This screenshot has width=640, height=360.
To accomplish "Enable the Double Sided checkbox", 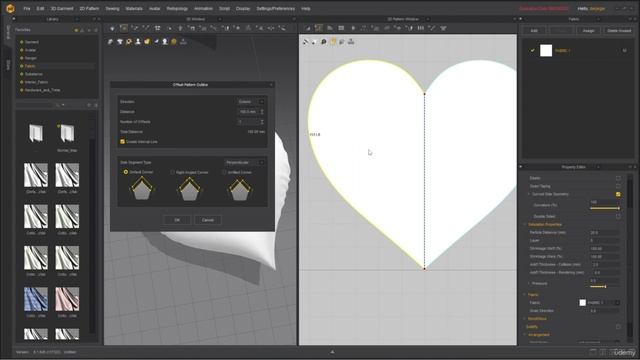I will click(x=618, y=216).
